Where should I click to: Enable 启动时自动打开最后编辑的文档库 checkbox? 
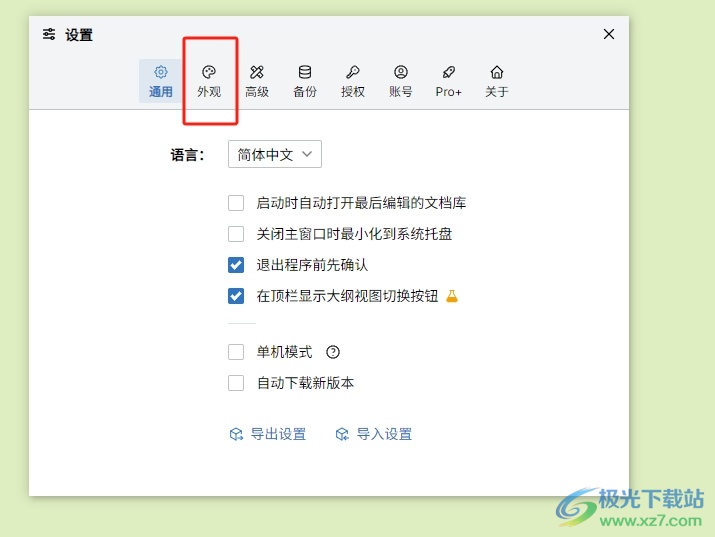tap(236, 203)
